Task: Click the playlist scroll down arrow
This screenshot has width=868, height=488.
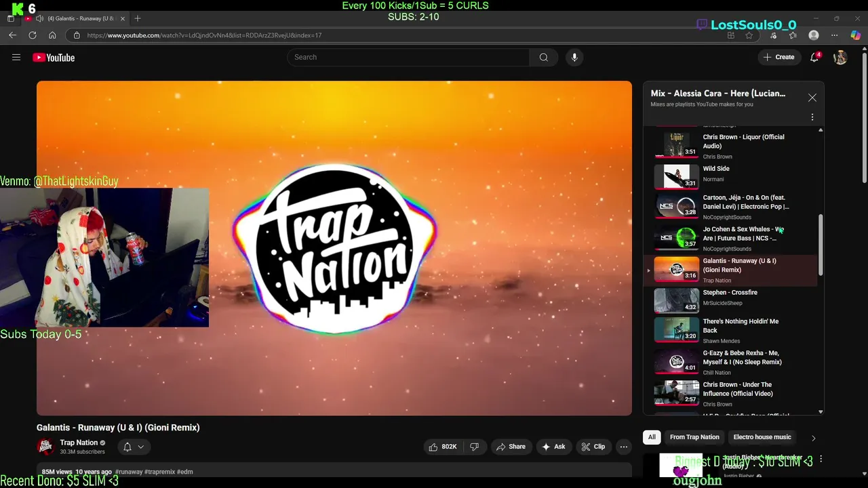Action: [821, 411]
